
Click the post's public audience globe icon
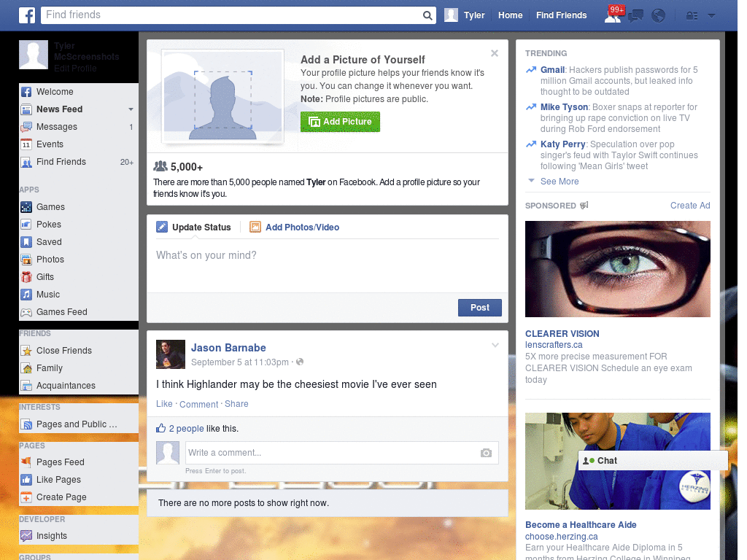[300, 362]
